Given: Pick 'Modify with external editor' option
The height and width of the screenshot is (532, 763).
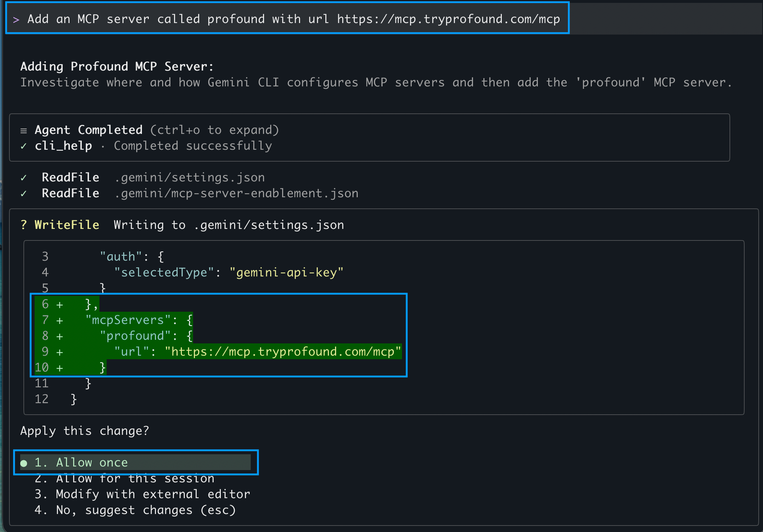Looking at the screenshot, I should [142, 494].
